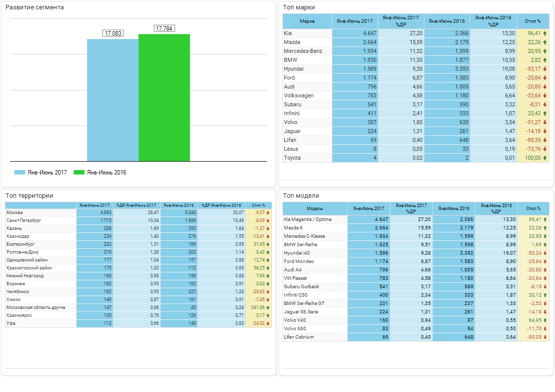555x392 pixels.
Task: Click the up arrow in the Infiniti brand row
Action: (x=545, y=114)
